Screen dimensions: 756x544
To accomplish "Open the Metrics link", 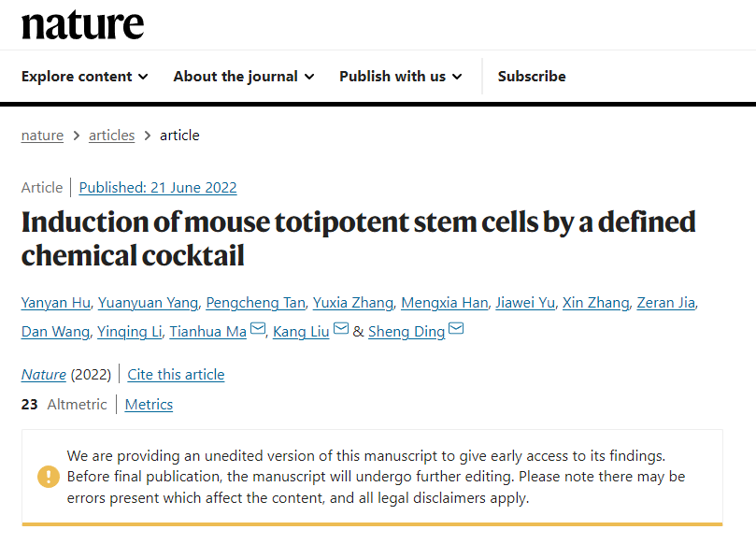I will [149, 405].
